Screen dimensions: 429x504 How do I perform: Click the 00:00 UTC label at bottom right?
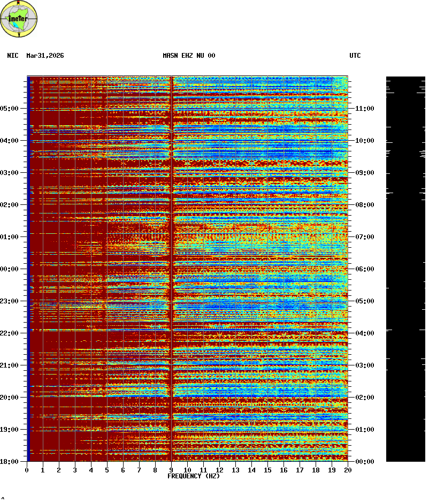364,462
